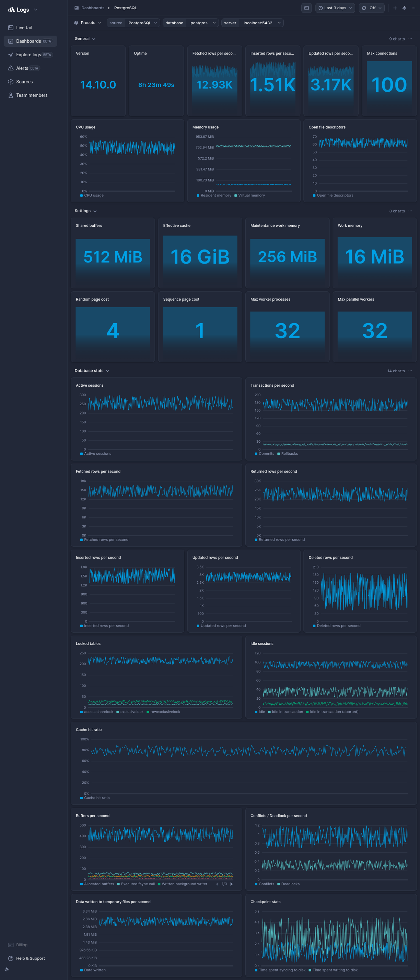Toggle acessesharelock legend color swatch
This screenshot has width=420, height=980.
click(81, 712)
